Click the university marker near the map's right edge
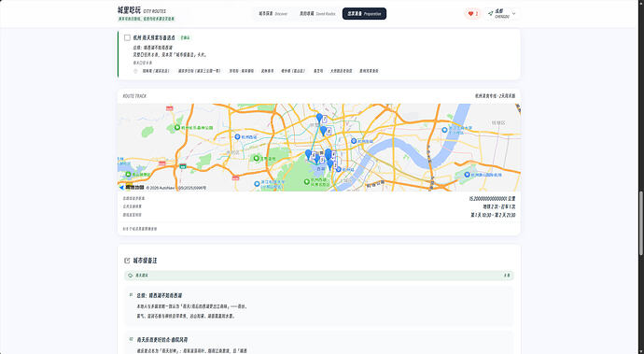 pyautogui.click(x=444, y=130)
